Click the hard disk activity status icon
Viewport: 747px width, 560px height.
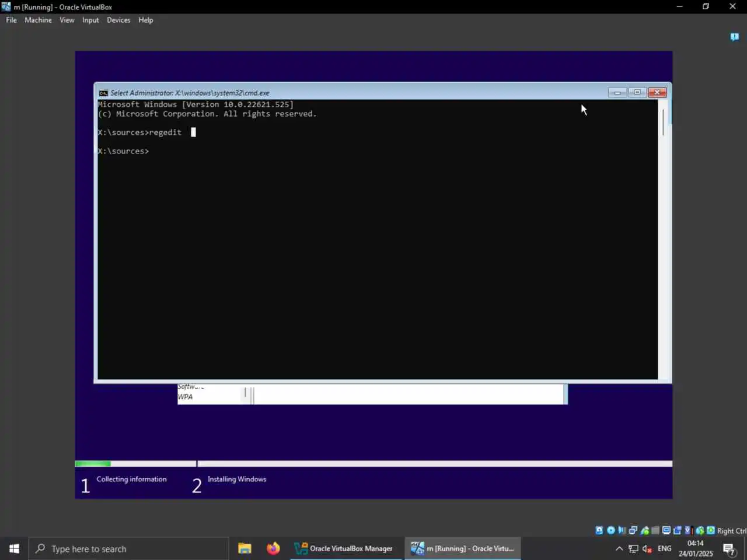pyautogui.click(x=599, y=530)
